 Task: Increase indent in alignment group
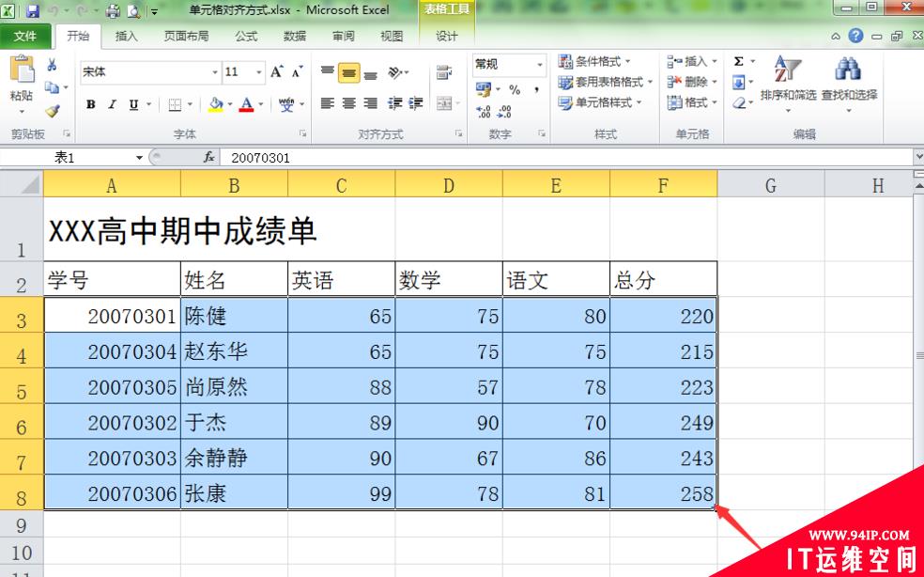416,103
